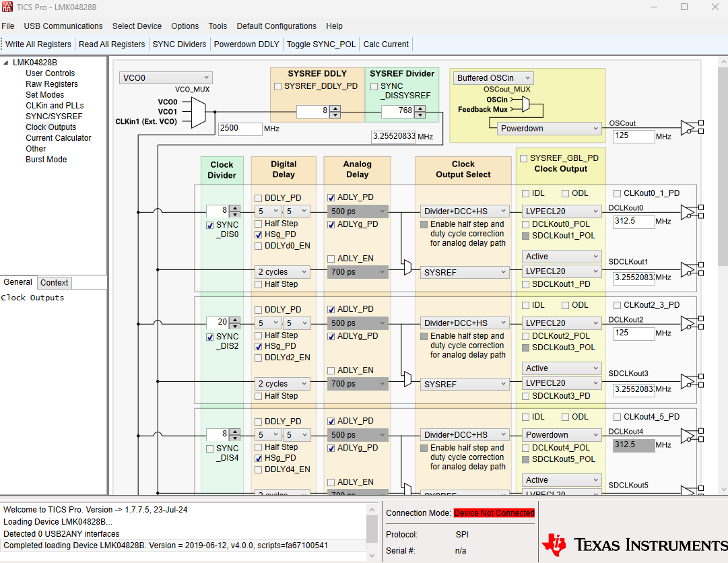Expand the Buffered OSCin dropdown
Screen dimensions: 728x563
click(x=493, y=78)
